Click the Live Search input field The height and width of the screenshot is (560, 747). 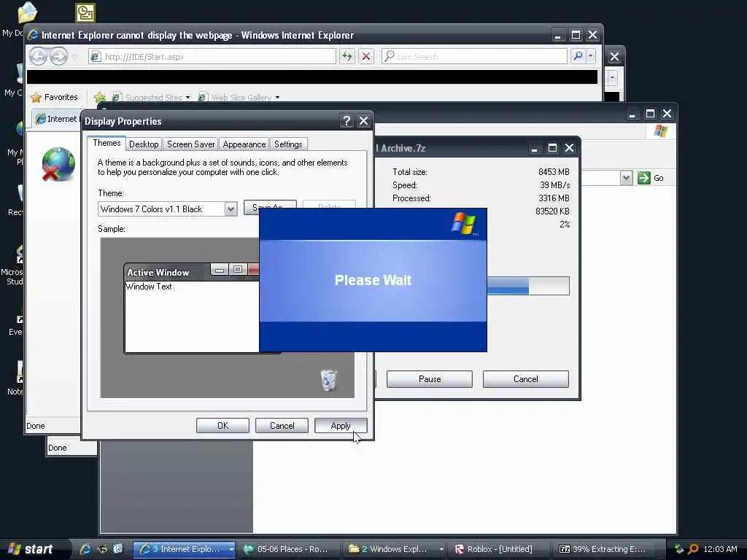point(474,56)
